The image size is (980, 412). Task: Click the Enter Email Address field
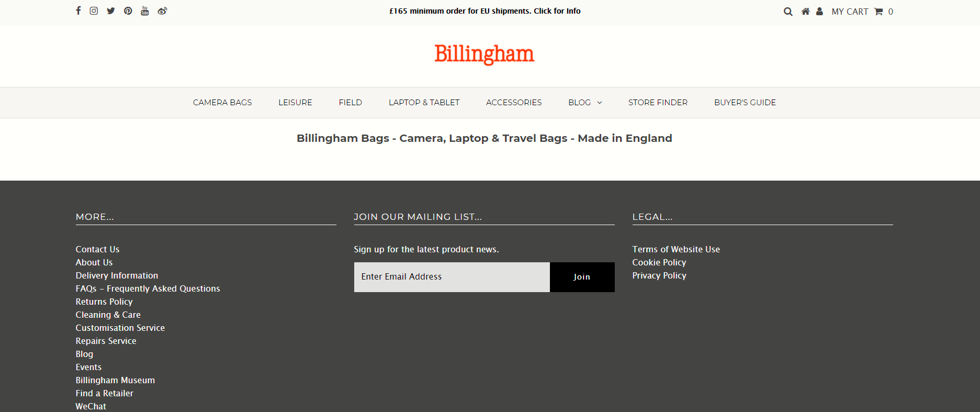pyautogui.click(x=452, y=277)
